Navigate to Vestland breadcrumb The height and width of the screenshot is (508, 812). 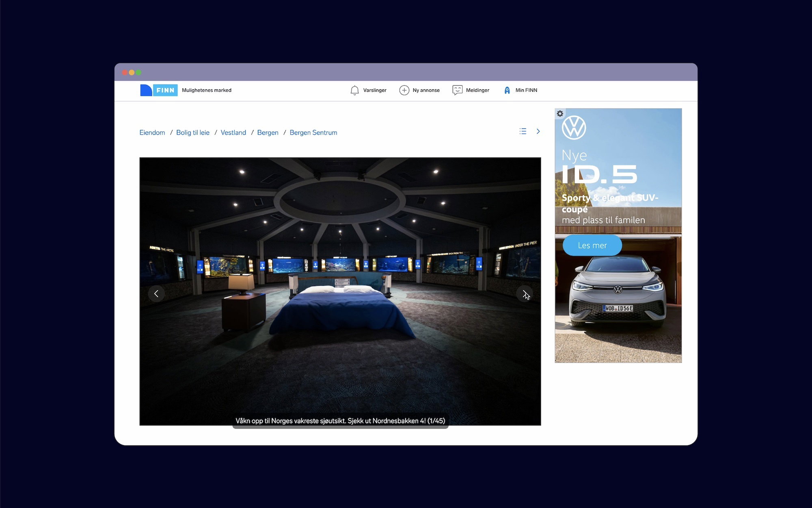coord(233,132)
